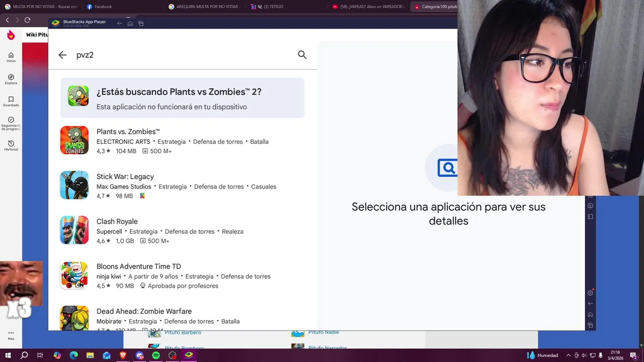Screen dimensions: 644x362
Task: Click Guardado in the Fandom sidebar
Action: [11, 102]
